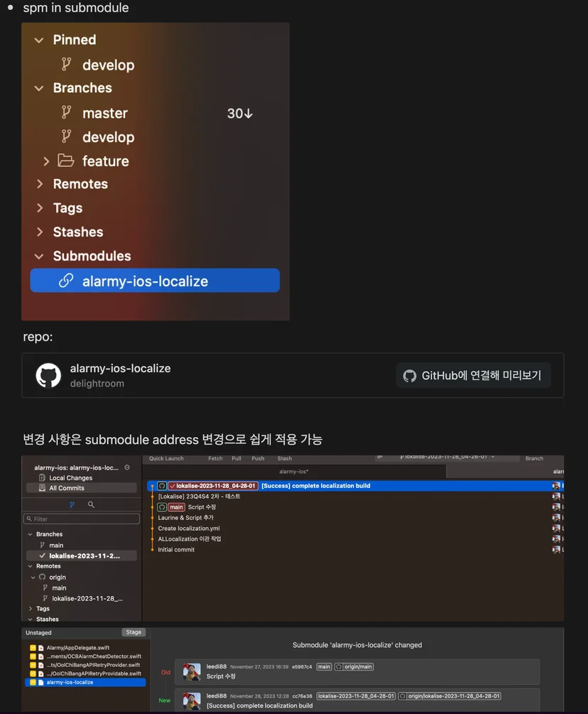Click the alarmy-ios-localize submodule link icon

pyautogui.click(x=66, y=281)
